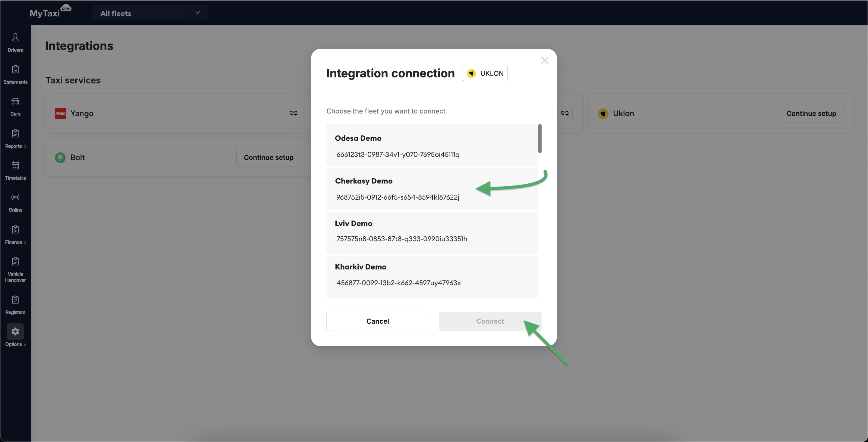Click the Integrations page heading

(x=79, y=45)
